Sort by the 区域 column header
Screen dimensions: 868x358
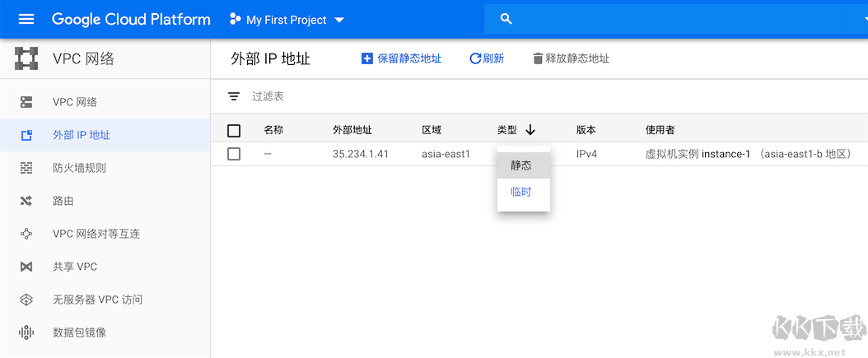[432, 131]
